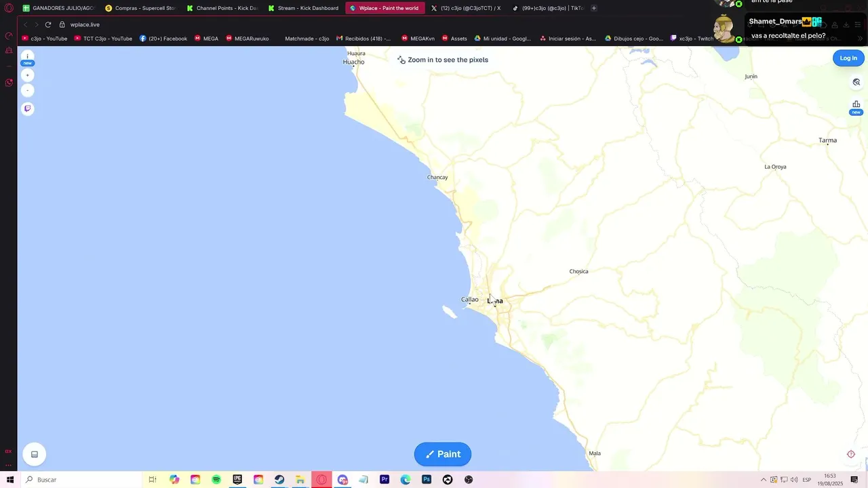
Task: Open Photoshop from the taskbar
Action: [x=427, y=480]
